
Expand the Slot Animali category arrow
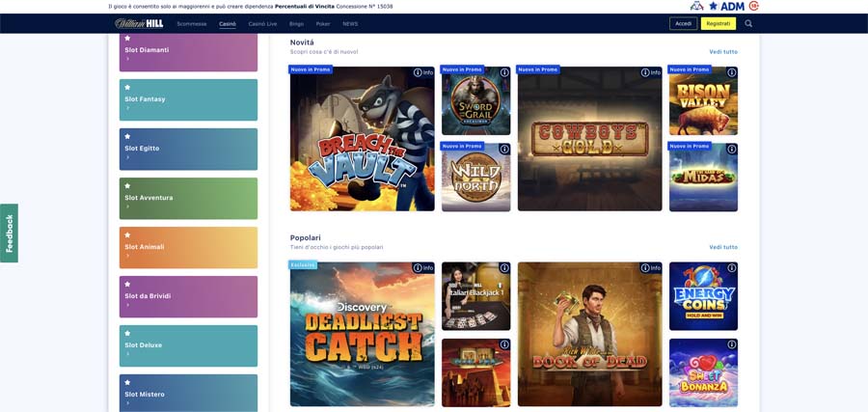(128, 256)
